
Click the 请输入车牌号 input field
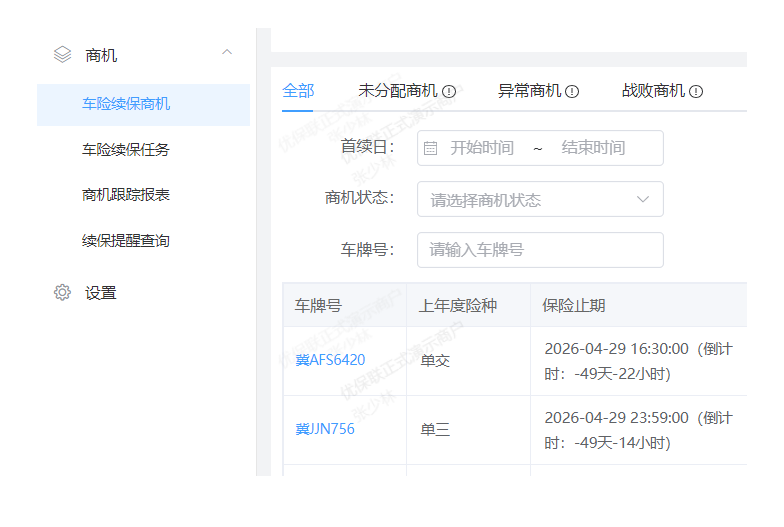[540, 250]
